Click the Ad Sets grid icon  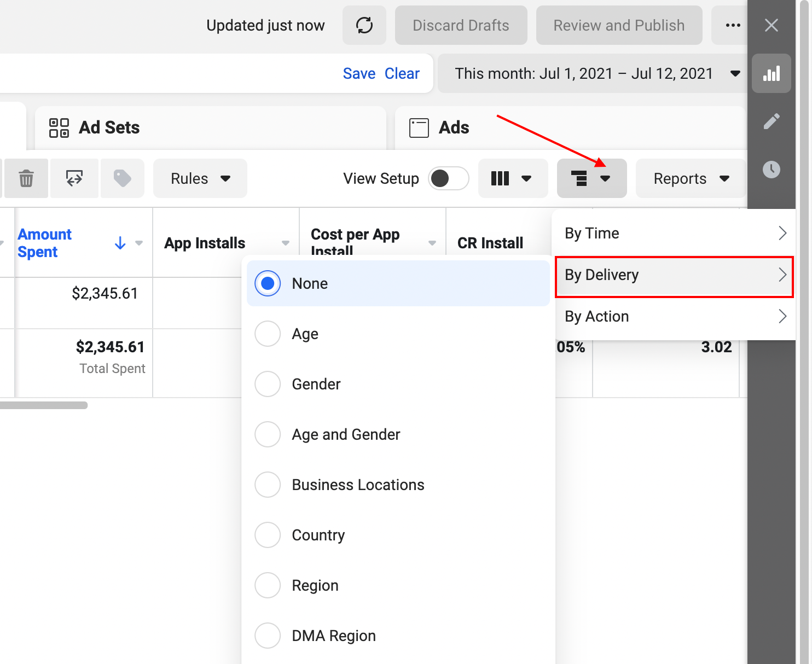click(59, 127)
